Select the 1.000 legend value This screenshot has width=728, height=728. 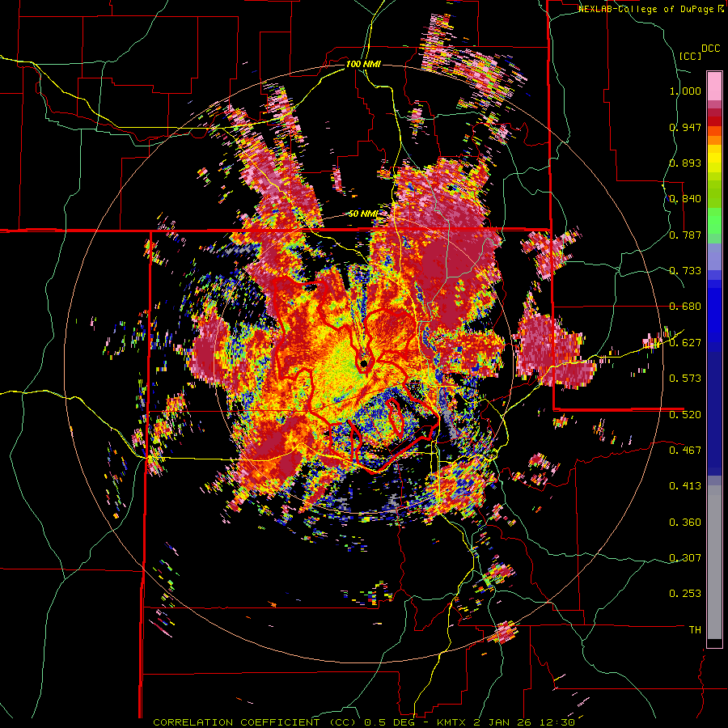685,91
